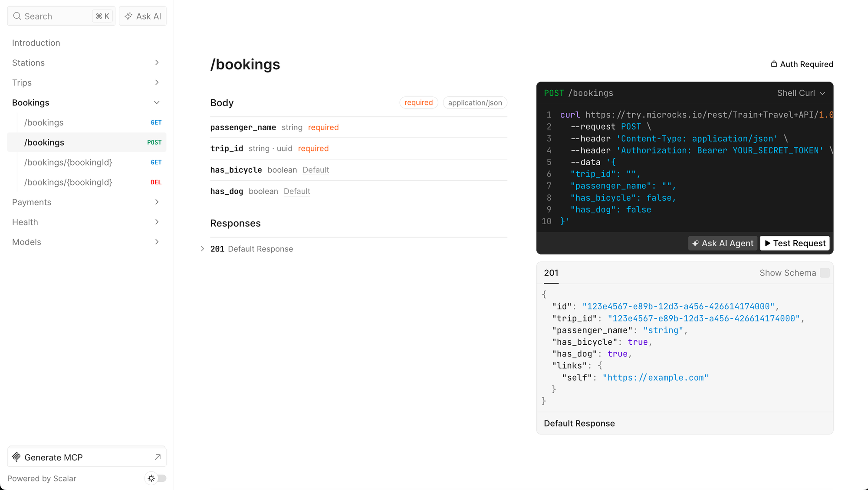Screen dimensions: 868x490
Task: Enable the Show Schema checkbox
Action: [x=825, y=273]
